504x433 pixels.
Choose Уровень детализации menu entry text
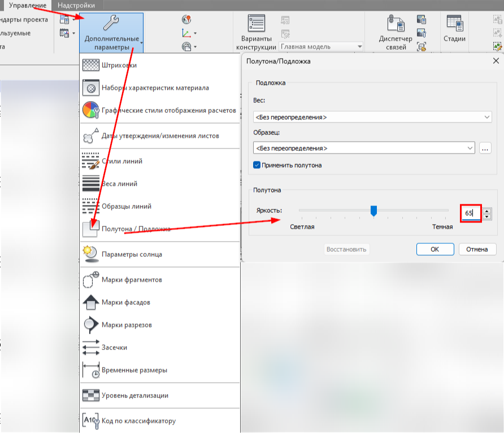[135, 395]
